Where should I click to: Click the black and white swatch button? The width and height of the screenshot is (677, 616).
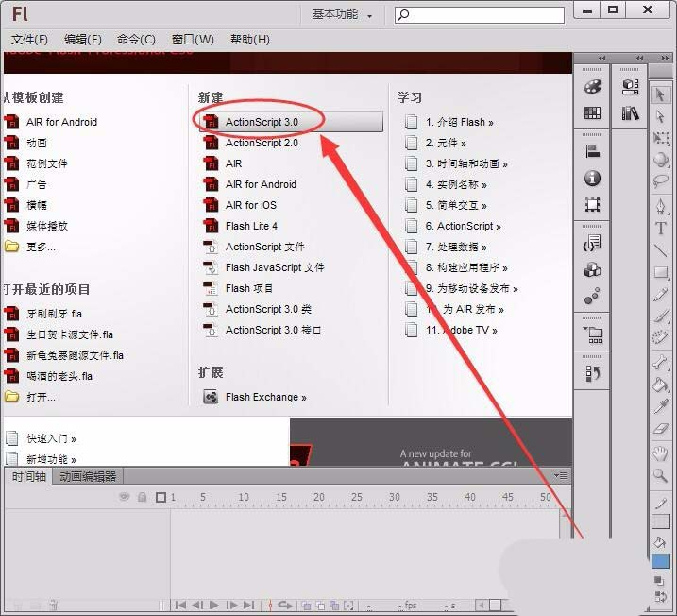coord(659,580)
